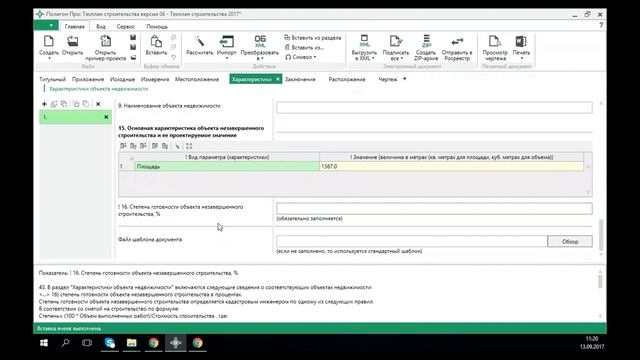
Task: Open File Explorer from the taskbar
Action: click(x=131, y=343)
